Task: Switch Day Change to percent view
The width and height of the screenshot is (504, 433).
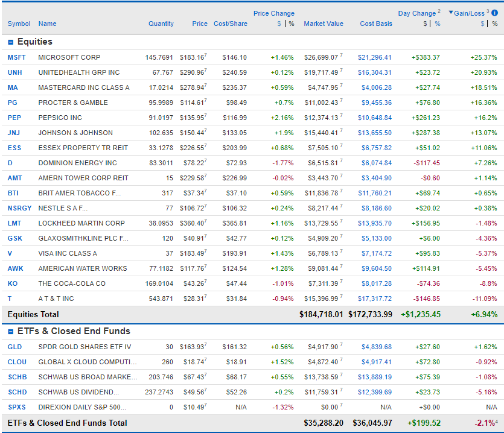Action: pos(438,24)
